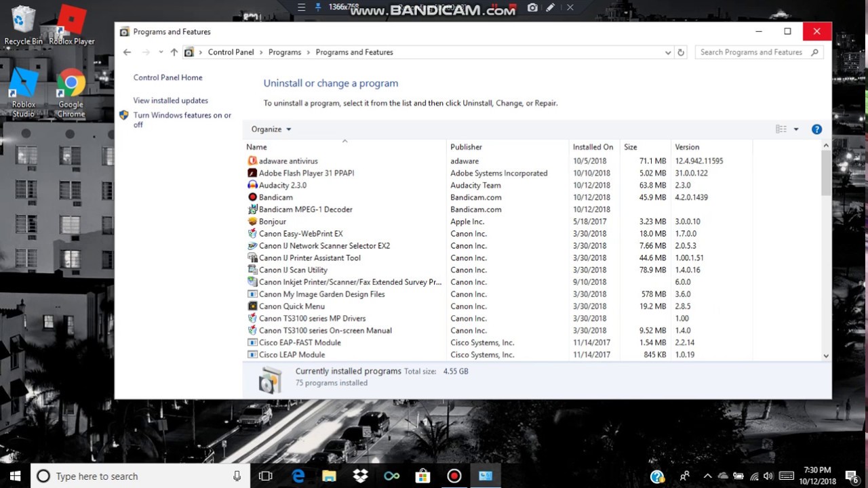The height and width of the screenshot is (488, 868).
Task: Open Dropbox from the taskbar
Action: [361, 476]
